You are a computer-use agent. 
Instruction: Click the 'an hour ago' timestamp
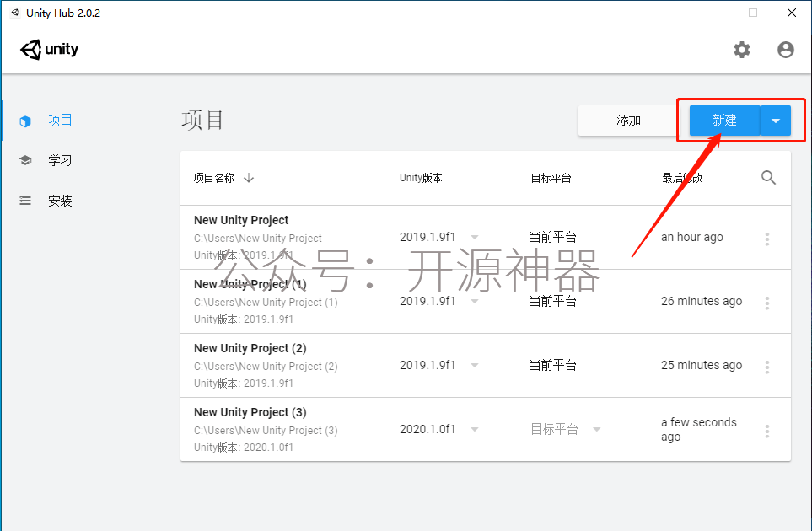692,237
